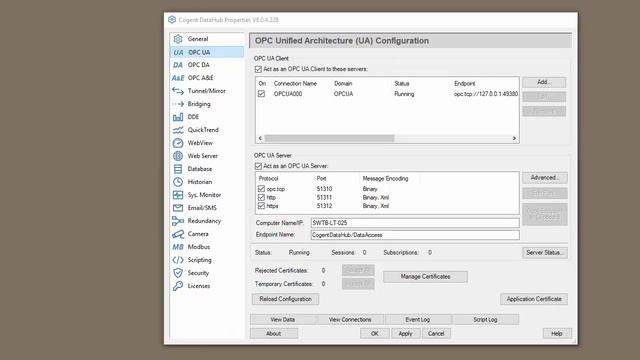Click the Apply button
Image resolution: width=640 pixels, height=360 pixels.
tap(405, 333)
